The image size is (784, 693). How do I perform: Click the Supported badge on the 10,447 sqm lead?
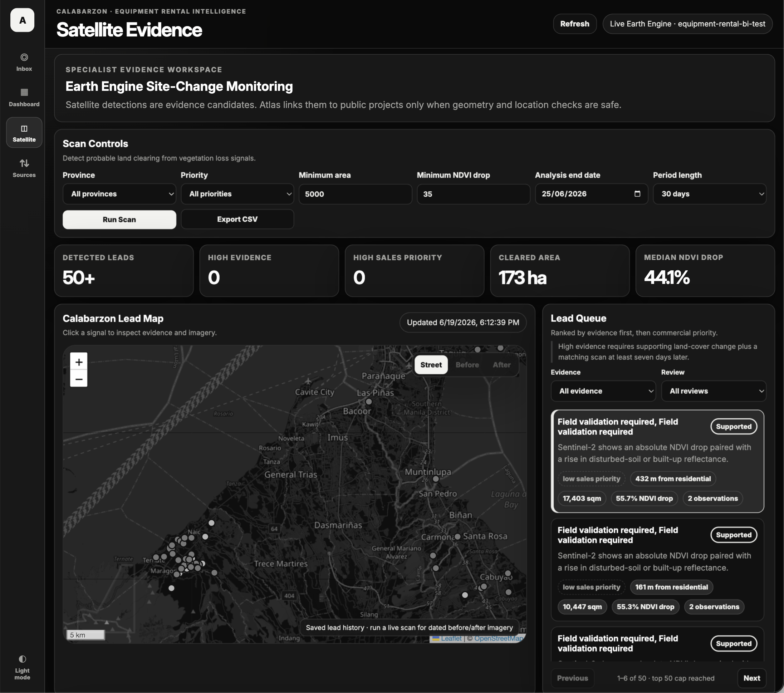tap(734, 535)
